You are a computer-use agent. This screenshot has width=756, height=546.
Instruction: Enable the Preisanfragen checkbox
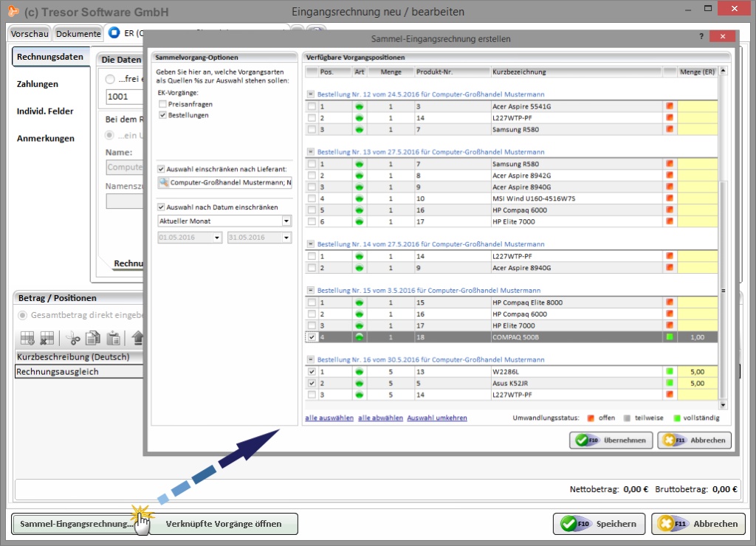click(x=162, y=105)
